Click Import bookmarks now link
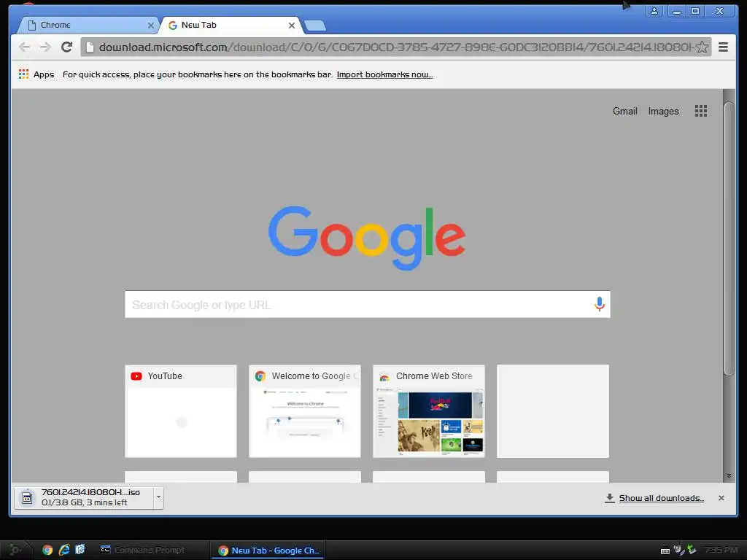This screenshot has width=747, height=560. [x=384, y=74]
